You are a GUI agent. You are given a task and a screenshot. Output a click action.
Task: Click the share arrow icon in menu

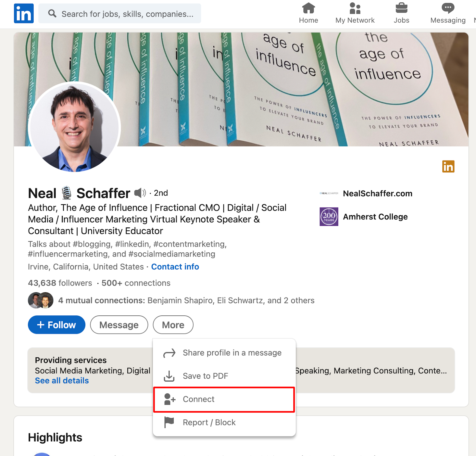pos(170,353)
